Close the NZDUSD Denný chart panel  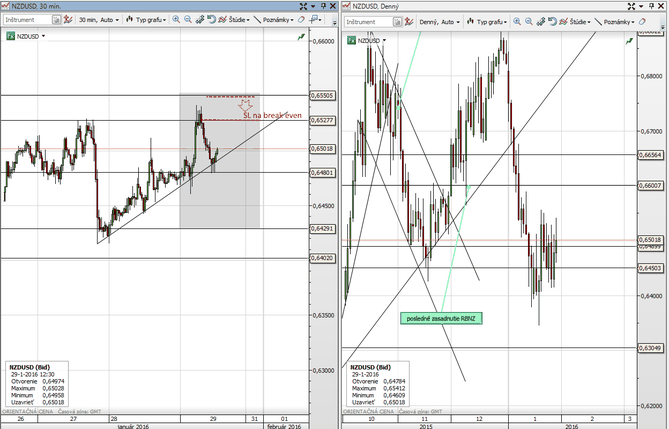pyautogui.click(x=661, y=6)
